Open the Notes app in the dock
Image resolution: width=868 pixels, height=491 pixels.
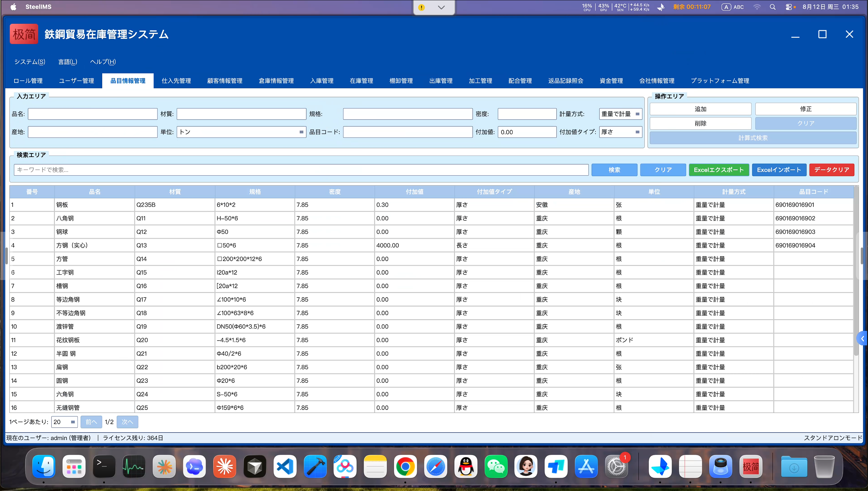click(x=375, y=467)
